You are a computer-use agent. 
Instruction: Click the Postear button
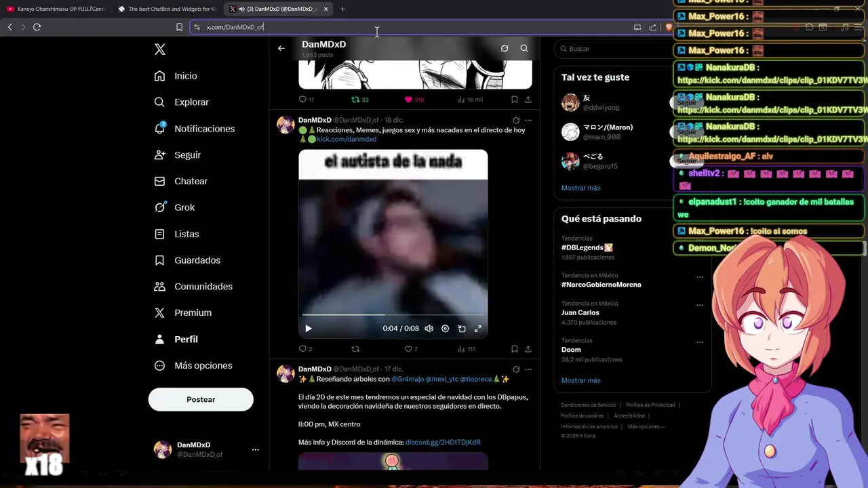pos(201,400)
